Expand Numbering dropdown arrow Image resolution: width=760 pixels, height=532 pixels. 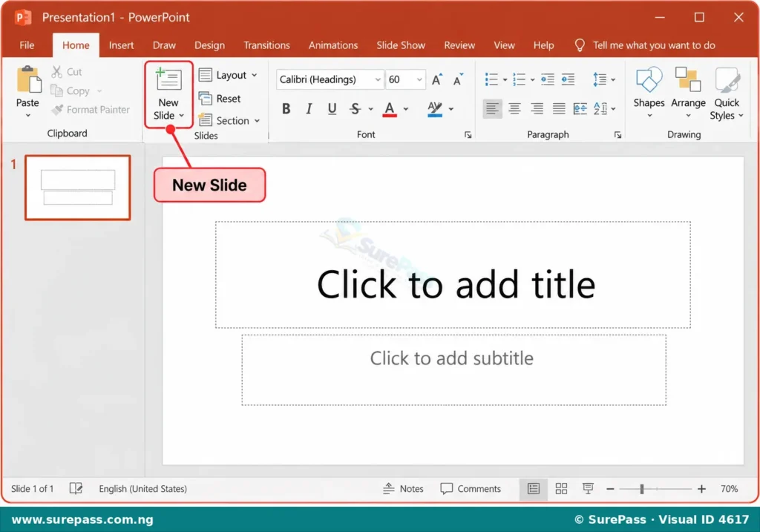click(x=532, y=79)
